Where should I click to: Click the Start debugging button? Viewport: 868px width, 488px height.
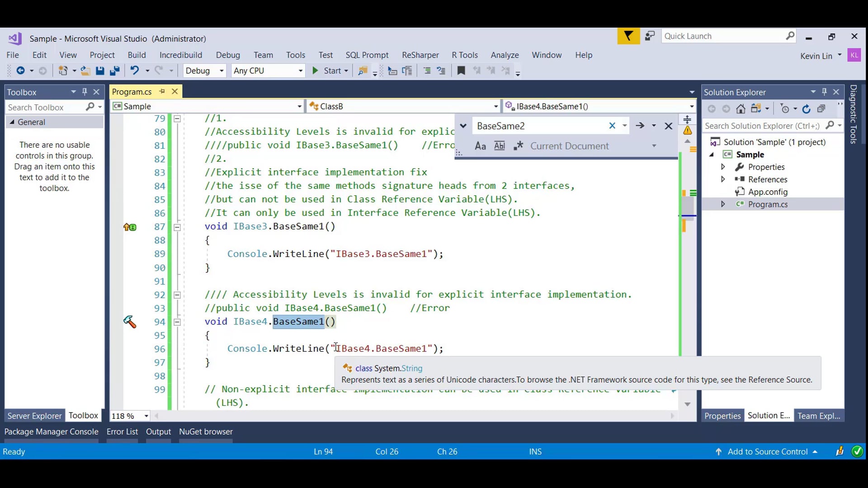(x=327, y=71)
